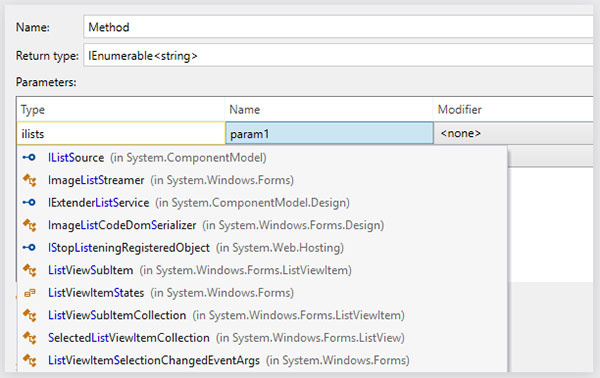Screen dimensions: 600x378
Task: Click the enum icon beside ListViewItemStates
Action: pos(29,293)
